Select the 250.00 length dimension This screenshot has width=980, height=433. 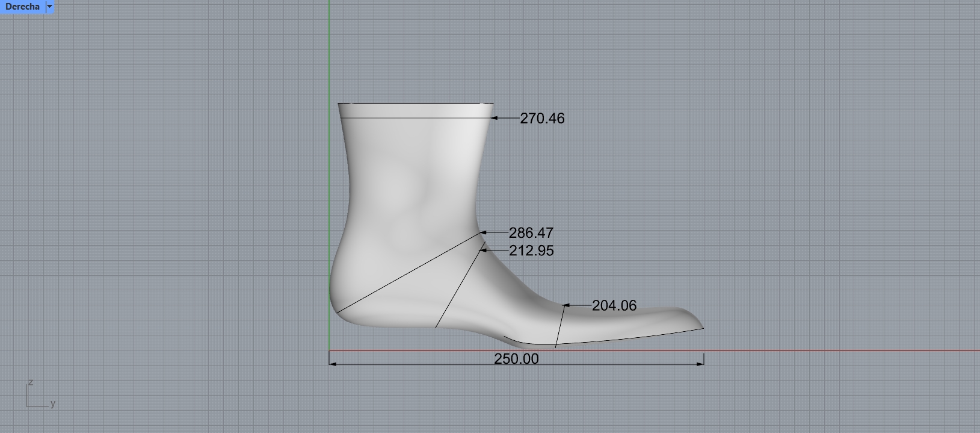click(516, 359)
